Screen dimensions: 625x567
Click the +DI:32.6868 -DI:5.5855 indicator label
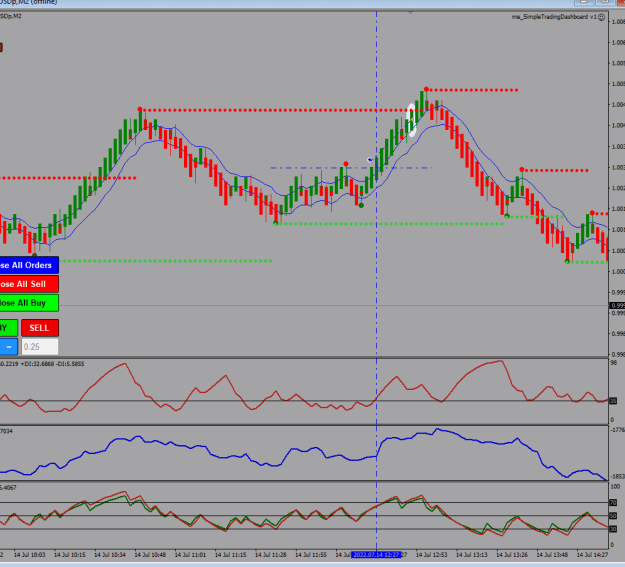coord(52,364)
